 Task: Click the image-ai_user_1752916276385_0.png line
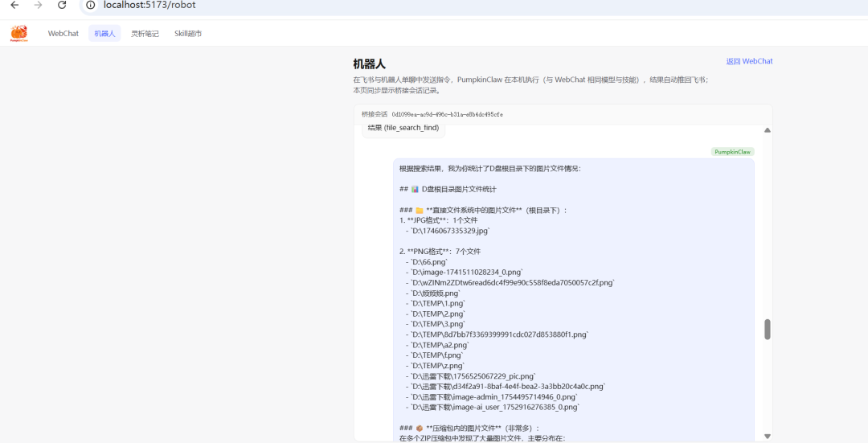tap(492, 407)
